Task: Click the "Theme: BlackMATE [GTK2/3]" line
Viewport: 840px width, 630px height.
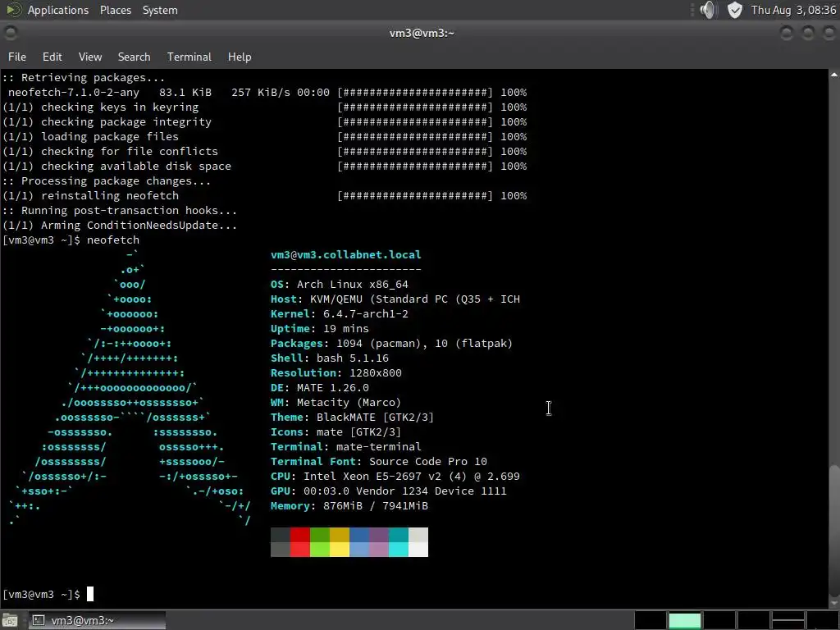Action: tap(352, 417)
